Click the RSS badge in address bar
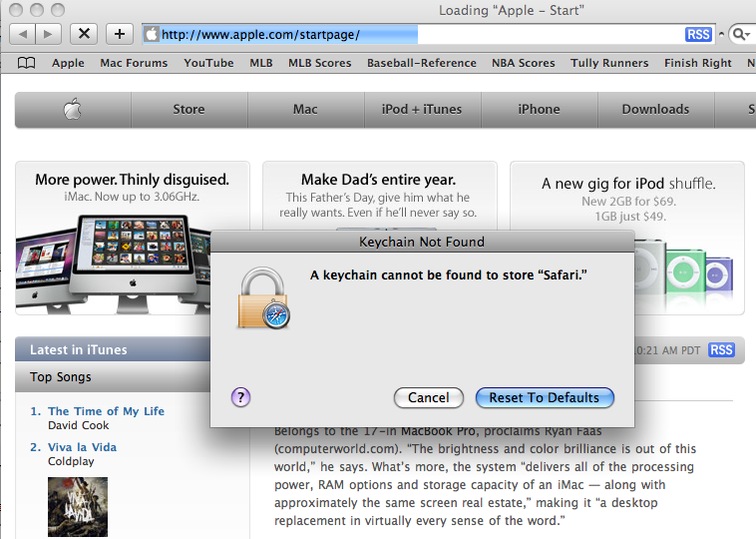This screenshot has width=756, height=539. [698, 35]
